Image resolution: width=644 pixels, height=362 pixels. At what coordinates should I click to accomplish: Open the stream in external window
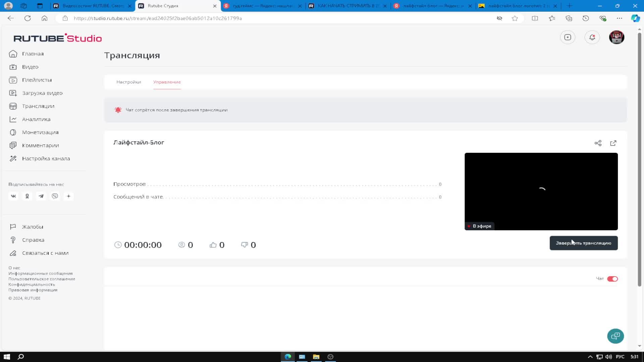pos(614,143)
